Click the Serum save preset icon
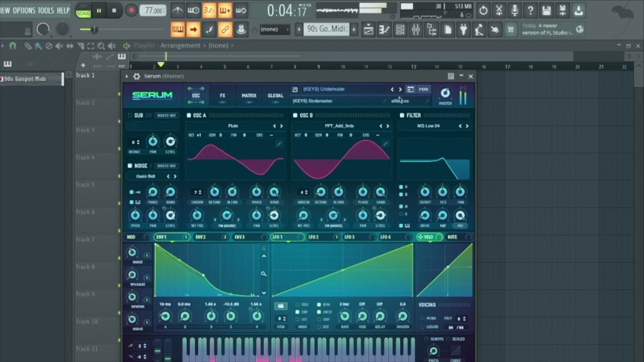 coord(295,89)
